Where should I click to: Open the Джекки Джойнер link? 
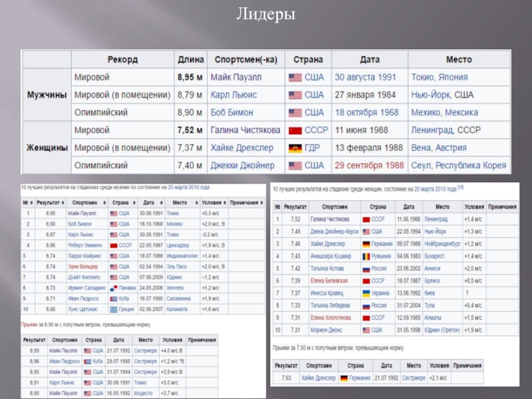tap(242, 166)
